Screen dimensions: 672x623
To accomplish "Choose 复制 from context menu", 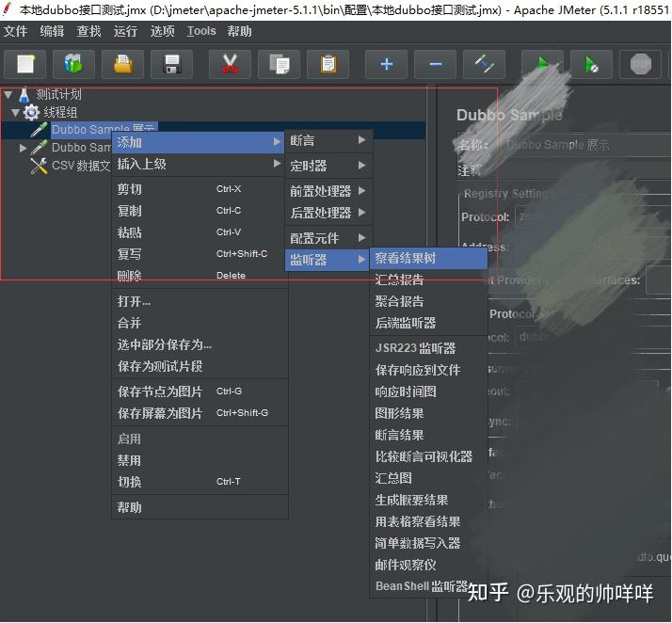I will 199,211.
